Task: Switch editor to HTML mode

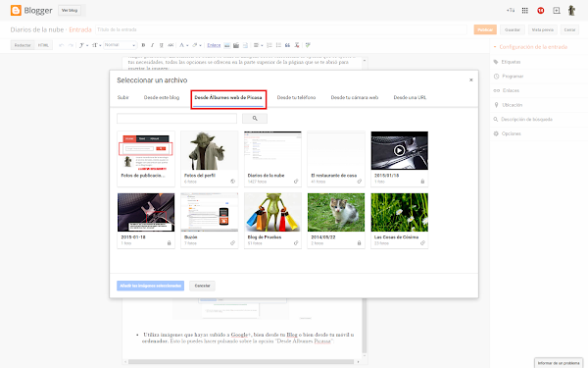Action: click(x=43, y=45)
